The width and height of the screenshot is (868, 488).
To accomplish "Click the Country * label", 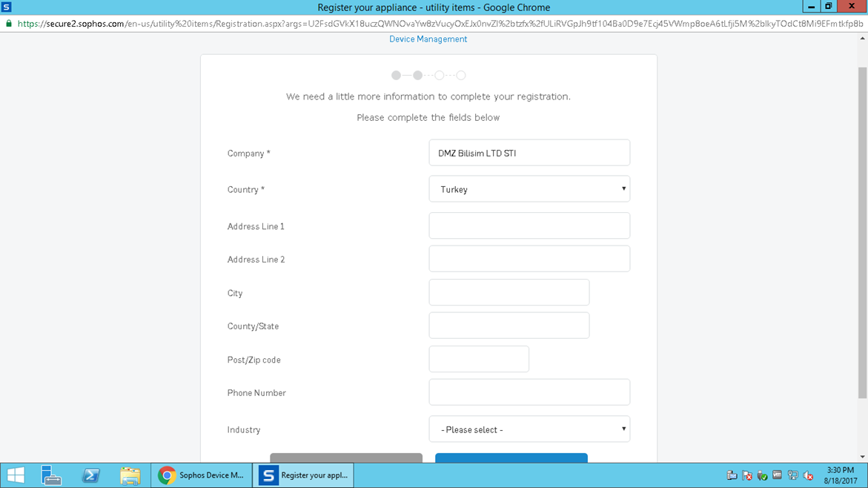I will click(246, 189).
